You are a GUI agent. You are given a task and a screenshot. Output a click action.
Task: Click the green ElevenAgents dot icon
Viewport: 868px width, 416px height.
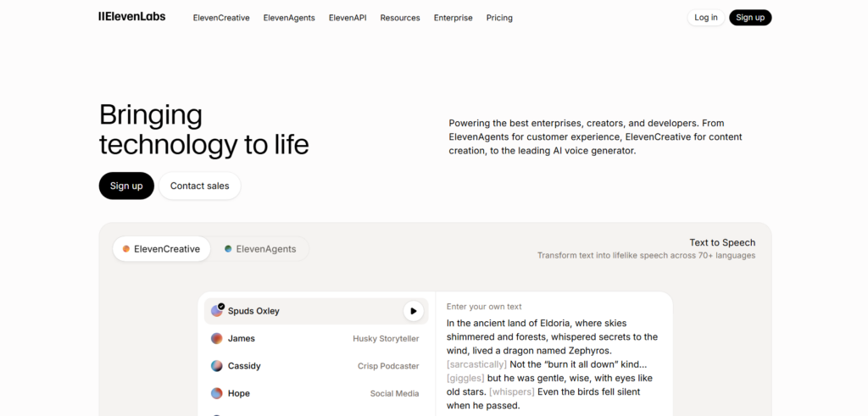(228, 249)
